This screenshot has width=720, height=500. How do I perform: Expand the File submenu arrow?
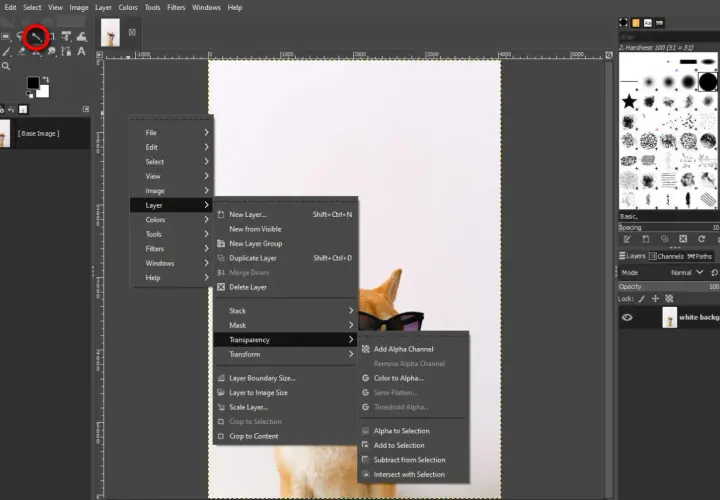[206, 132]
